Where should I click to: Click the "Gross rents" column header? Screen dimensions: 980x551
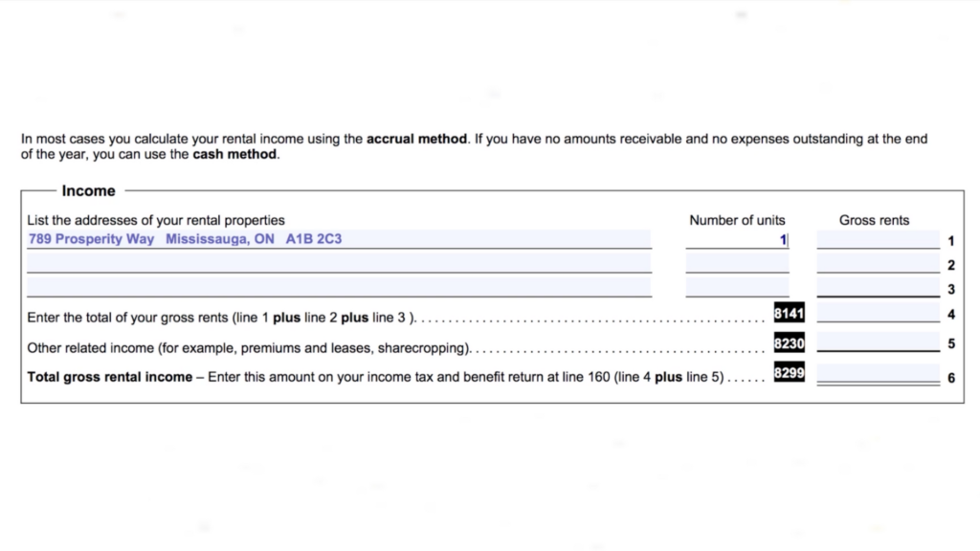[874, 220]
